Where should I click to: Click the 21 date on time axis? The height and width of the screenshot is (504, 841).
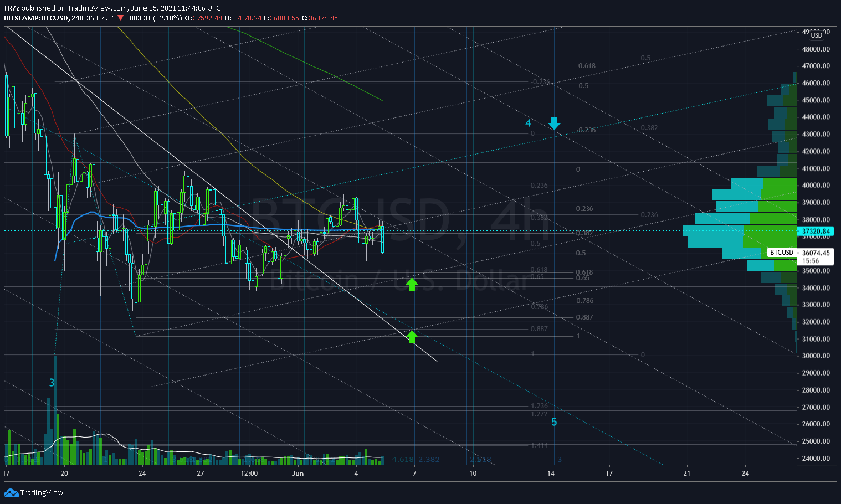pyautogui.click(x=687, y=474)
